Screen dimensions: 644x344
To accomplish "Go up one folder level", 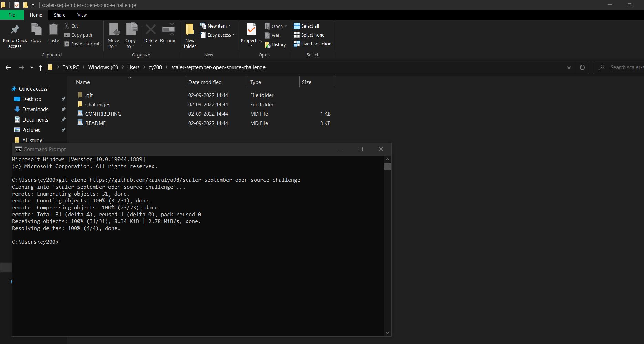I will (x=41, y=67).
